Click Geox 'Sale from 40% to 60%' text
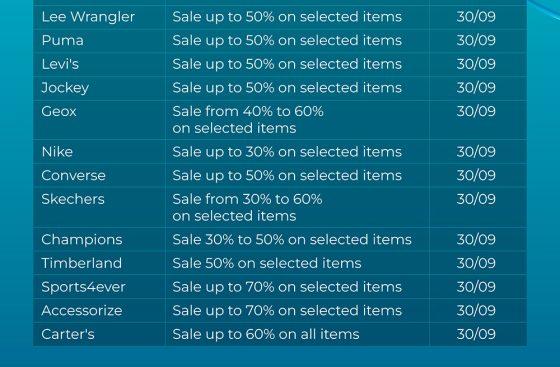This screenshot has height=367, width=560. (x=248, y=111)
